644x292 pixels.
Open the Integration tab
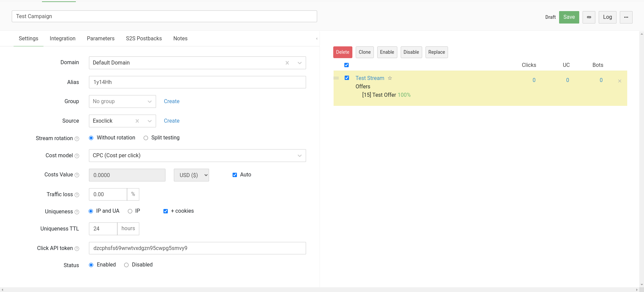point(62,39)
